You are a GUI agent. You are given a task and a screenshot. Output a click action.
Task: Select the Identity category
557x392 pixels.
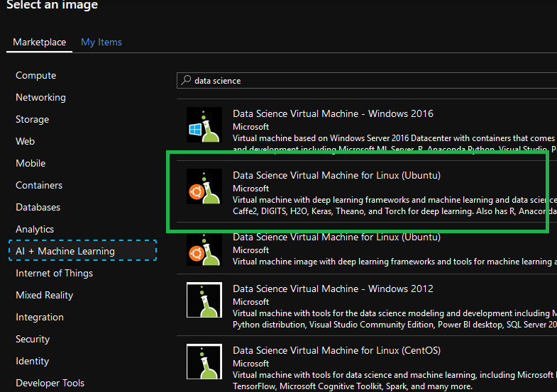(33, 361)
